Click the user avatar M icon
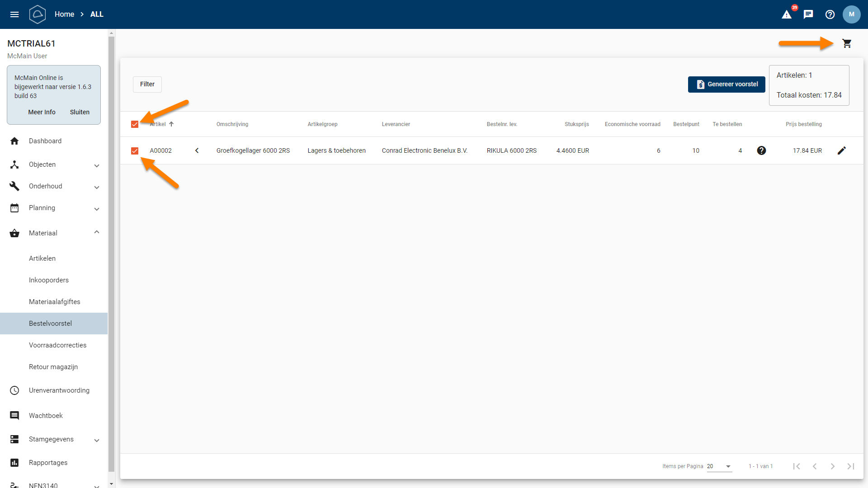868x488 pixels. 851,14
